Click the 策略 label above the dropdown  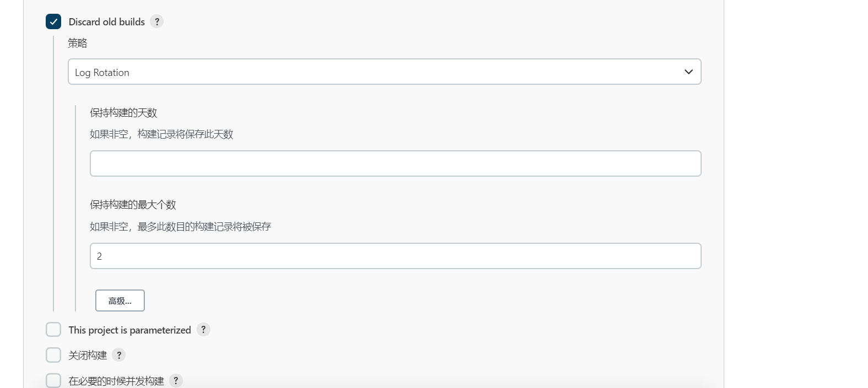78,43
